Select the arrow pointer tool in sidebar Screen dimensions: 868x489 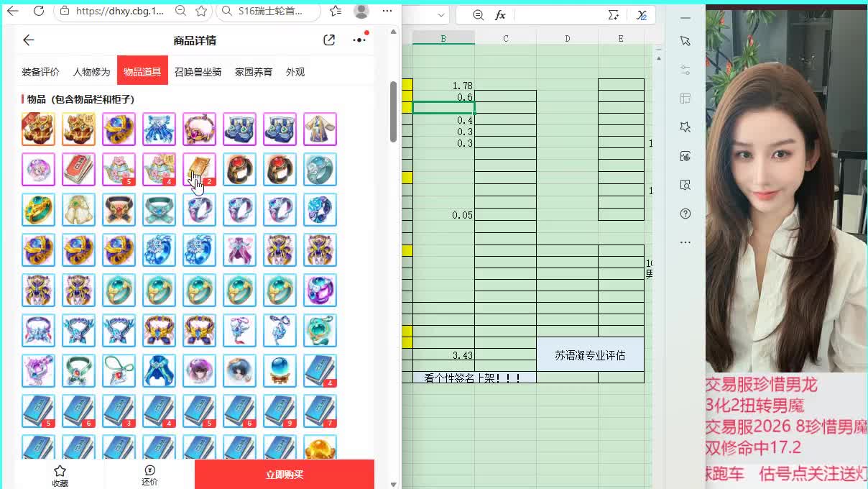point(685,41)
